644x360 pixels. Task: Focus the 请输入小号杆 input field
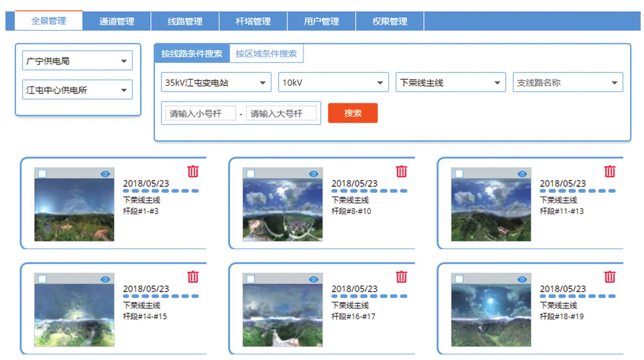click(x=201, y=113)
